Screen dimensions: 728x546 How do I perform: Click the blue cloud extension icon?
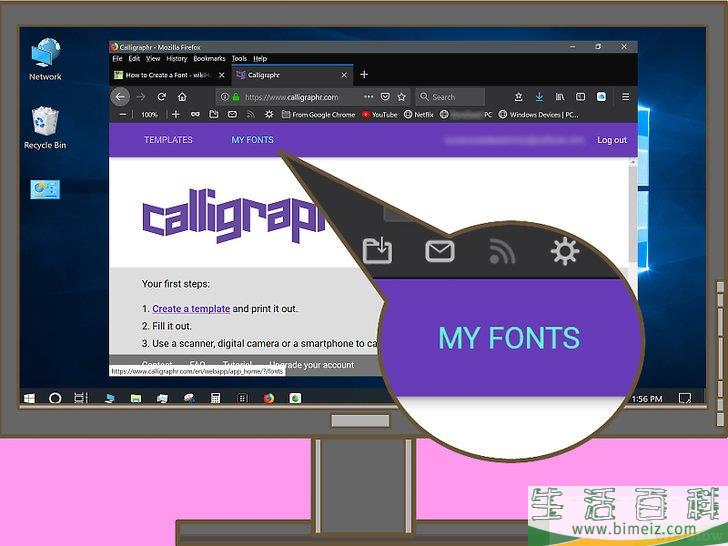(601, 97)
